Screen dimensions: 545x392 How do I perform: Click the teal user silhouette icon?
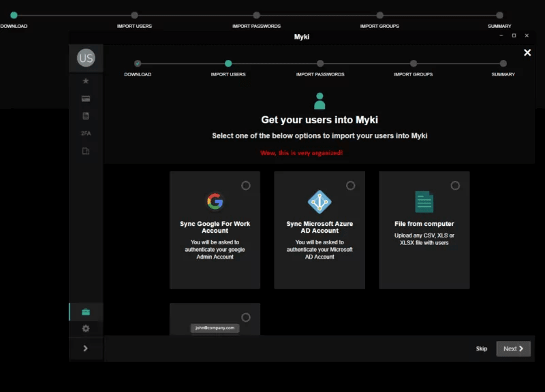[320, 101]
